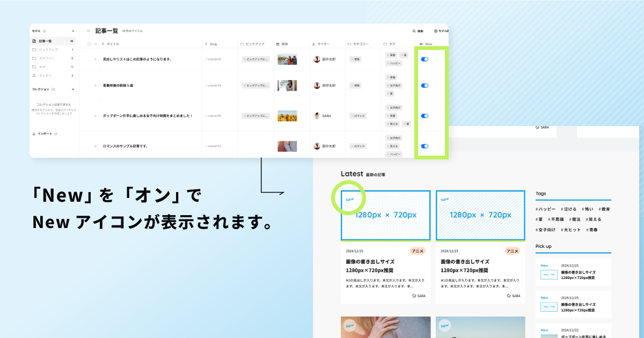The image size is (644, 338).
Task: Open the ライター model in sidebar
Action: (x=53, y=76)
